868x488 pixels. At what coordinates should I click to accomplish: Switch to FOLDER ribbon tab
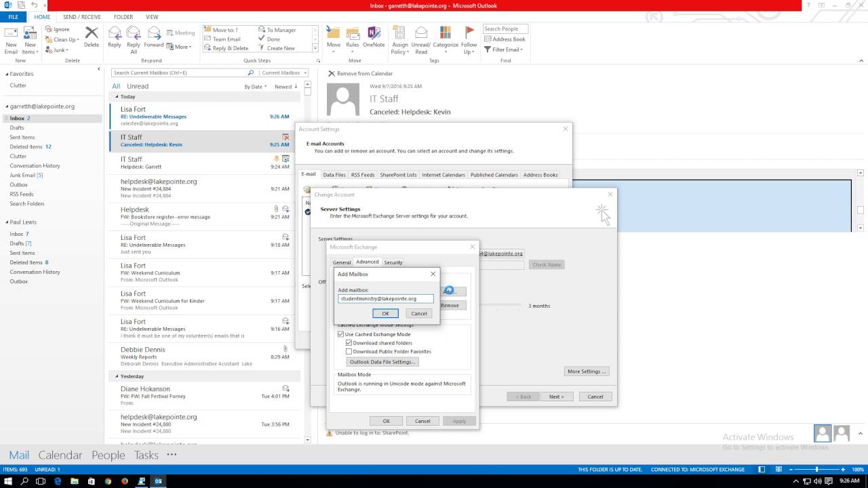point(123,17)
